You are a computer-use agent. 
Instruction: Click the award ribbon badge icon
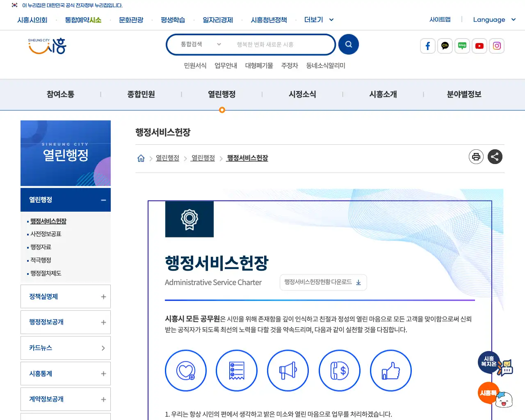[x=189, y=219]
